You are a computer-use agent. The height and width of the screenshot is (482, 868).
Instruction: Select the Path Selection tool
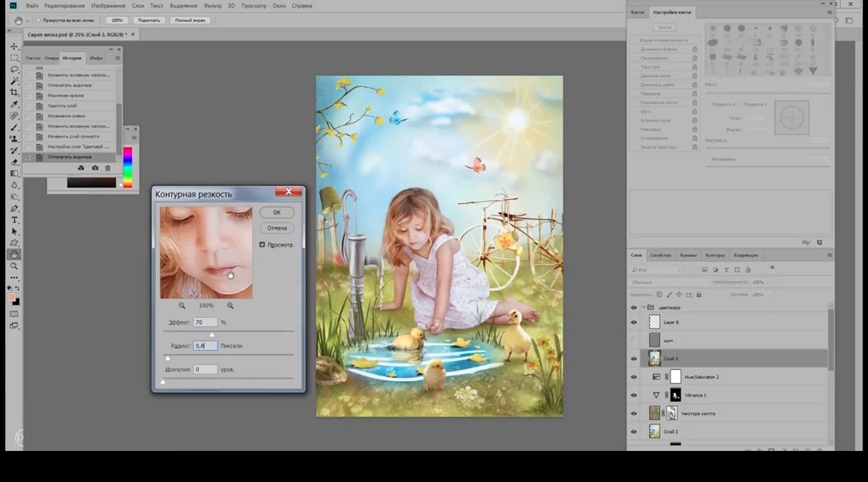click(14, 231)
